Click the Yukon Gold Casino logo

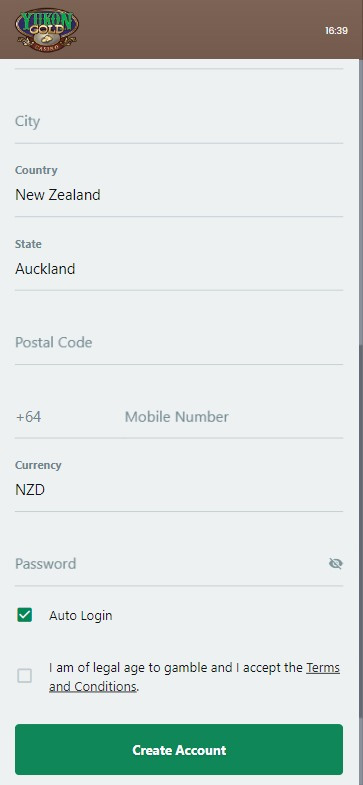[x=47, y=30]
